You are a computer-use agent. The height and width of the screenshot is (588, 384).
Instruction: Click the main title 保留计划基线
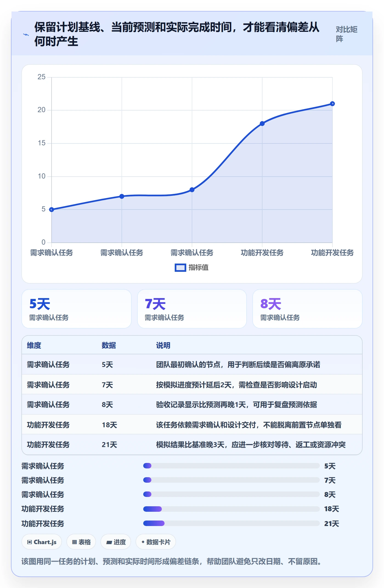[177, 34]
